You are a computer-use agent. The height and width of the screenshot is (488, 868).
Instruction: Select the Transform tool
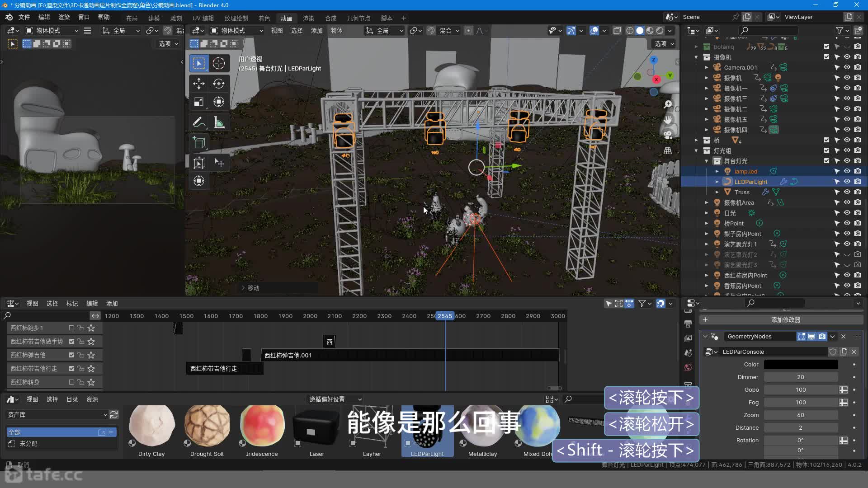[x=219, y=102]
